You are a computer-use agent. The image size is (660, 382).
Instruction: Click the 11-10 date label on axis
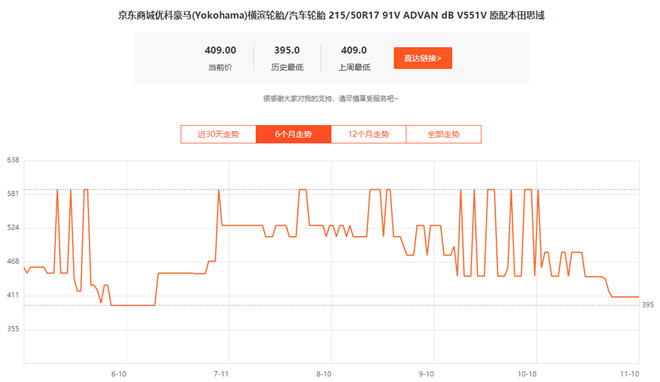point(630,374)
